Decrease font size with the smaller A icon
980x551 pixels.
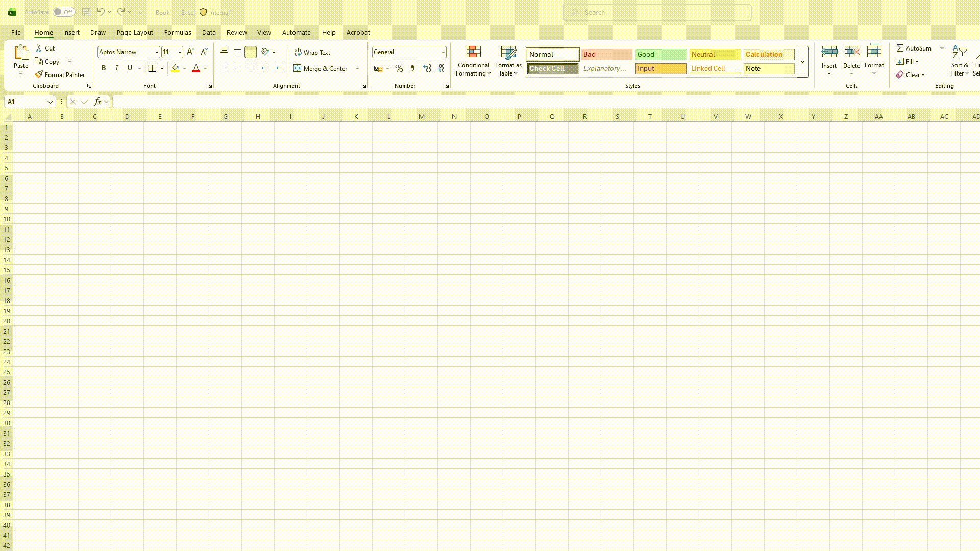[x=204, y=52]
